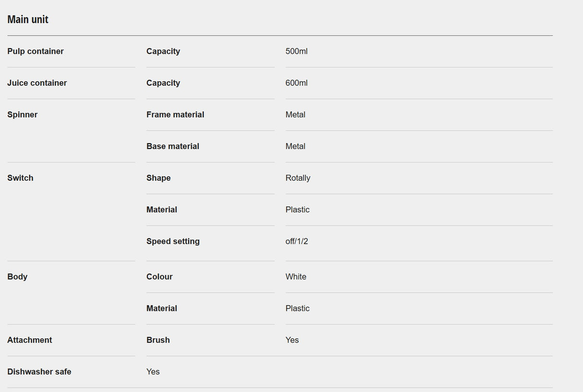583x392 pixels.
Task: Click the 500ml capacity value
Action: coord(296,51)
